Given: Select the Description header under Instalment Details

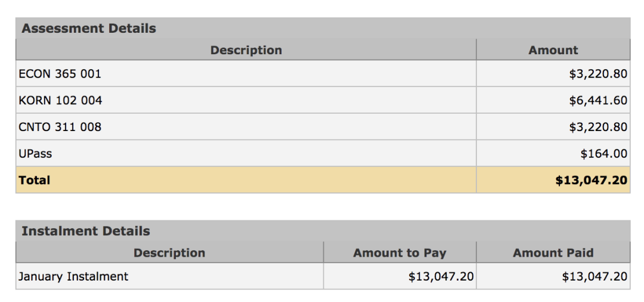Looking at the screenshot, I should point(169,253).
